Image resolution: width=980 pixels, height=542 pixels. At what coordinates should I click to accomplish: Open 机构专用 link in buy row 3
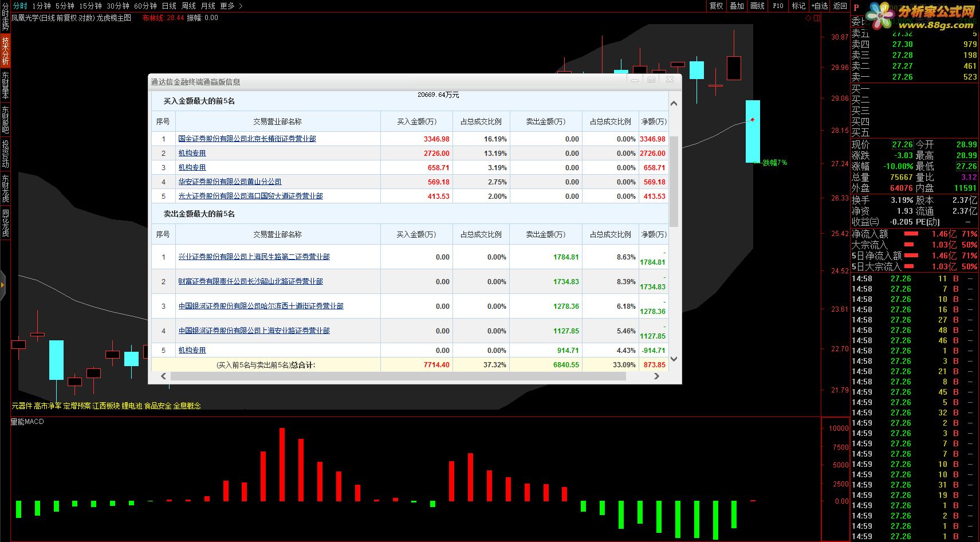(192, 167)
